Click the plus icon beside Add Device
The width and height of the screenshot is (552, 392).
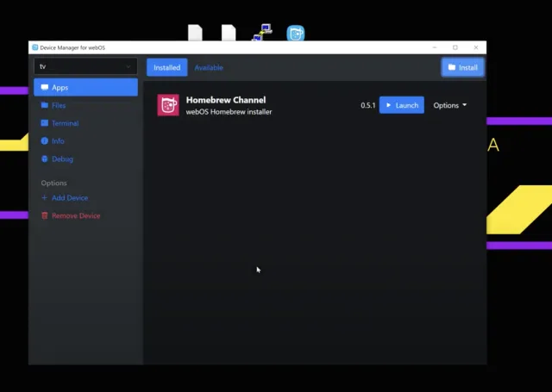pyautogui.click(x=44, y=197)
